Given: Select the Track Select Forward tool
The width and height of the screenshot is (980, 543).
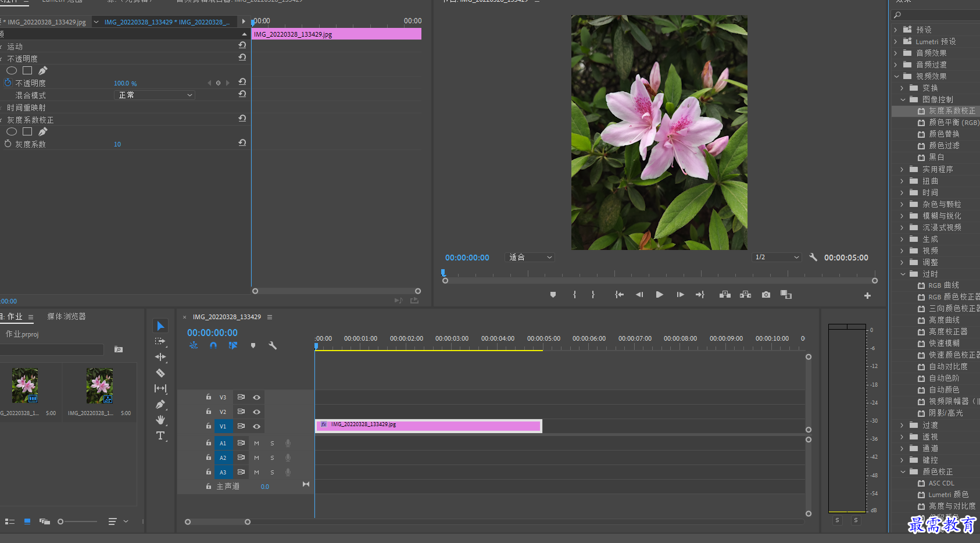Looking at the screenshot, I should pos(160,341).
